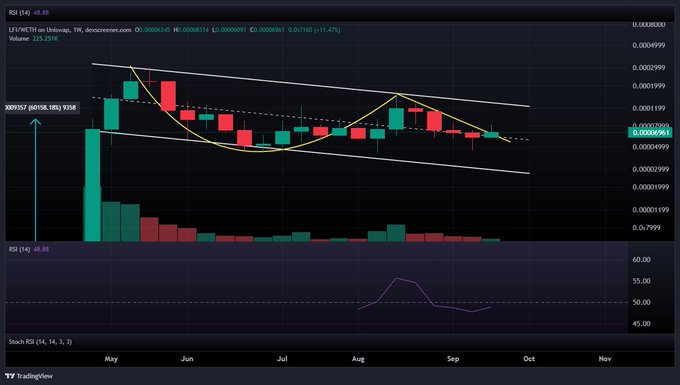Click the 60.00 RSI scale label
Screen dimensions: 680x385
click(641, 259)
